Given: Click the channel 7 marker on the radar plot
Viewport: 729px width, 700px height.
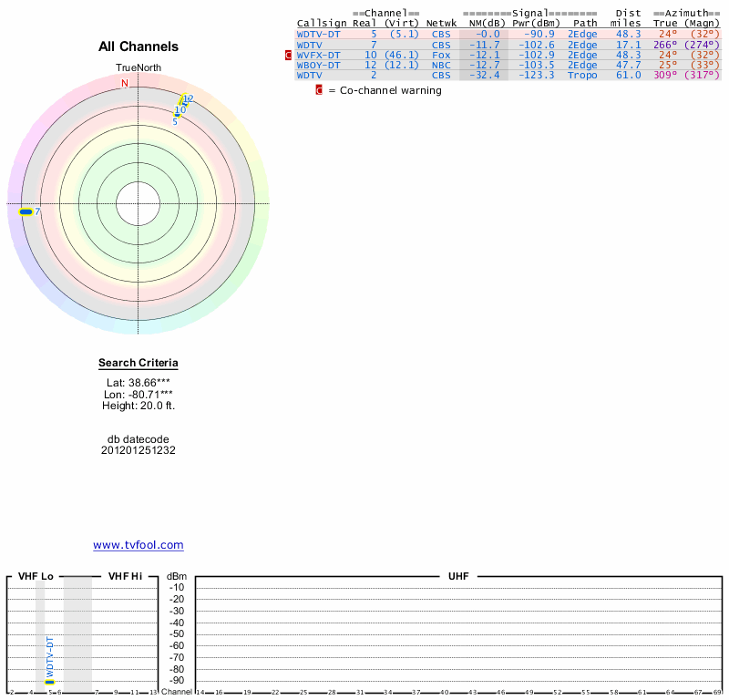Looking at the screenshot, I should [26, 211].
